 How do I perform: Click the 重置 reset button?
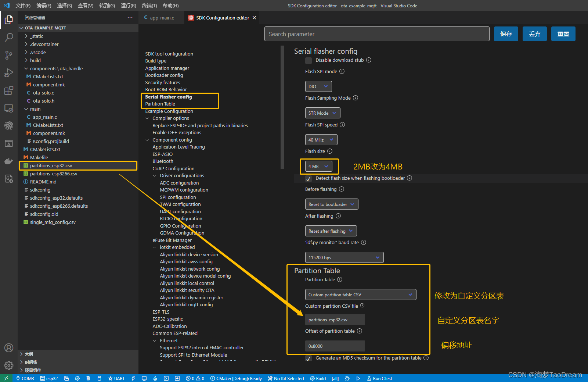click(x=563, y=34)
